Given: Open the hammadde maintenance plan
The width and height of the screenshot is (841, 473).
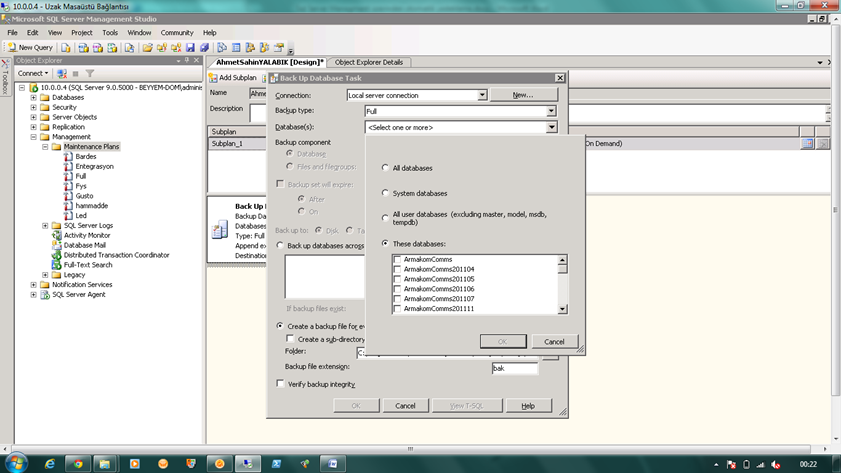Looking at the screenshot, I should point(91,206).
